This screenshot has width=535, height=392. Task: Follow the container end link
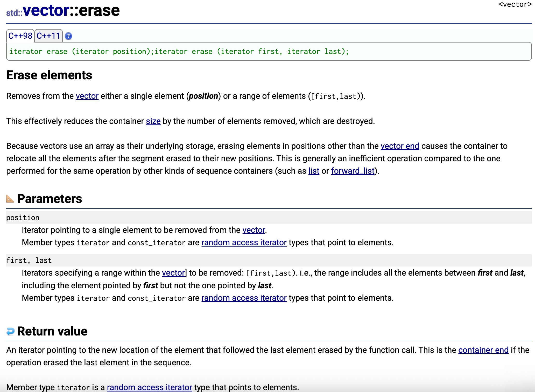(x=483, y=350)
